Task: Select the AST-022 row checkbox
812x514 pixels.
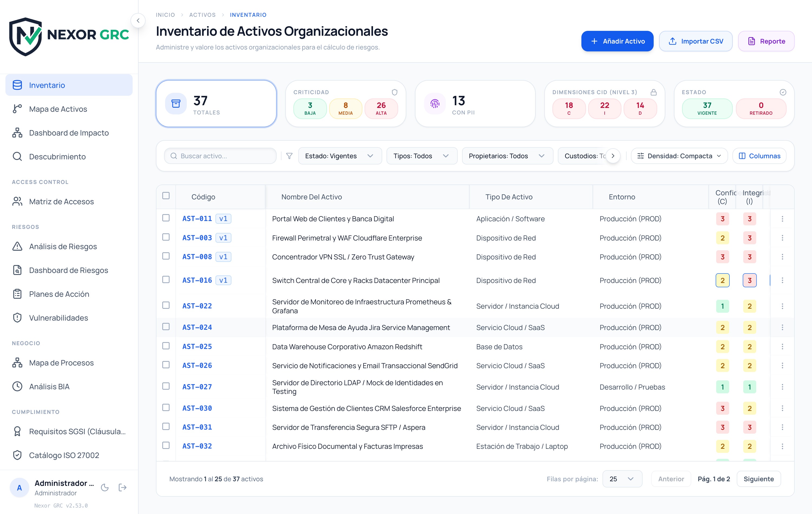Action: click(166, 305)
